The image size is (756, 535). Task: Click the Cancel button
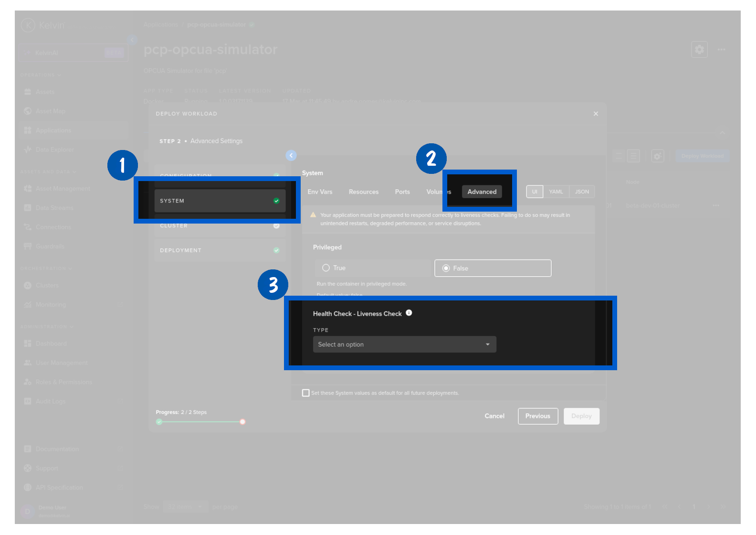click(494, 416)
